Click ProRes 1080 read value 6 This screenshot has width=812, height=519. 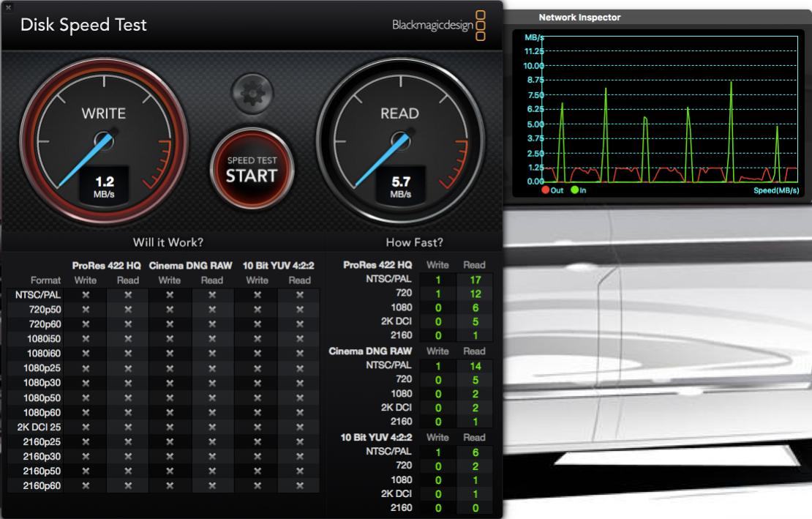click(475, 307)
